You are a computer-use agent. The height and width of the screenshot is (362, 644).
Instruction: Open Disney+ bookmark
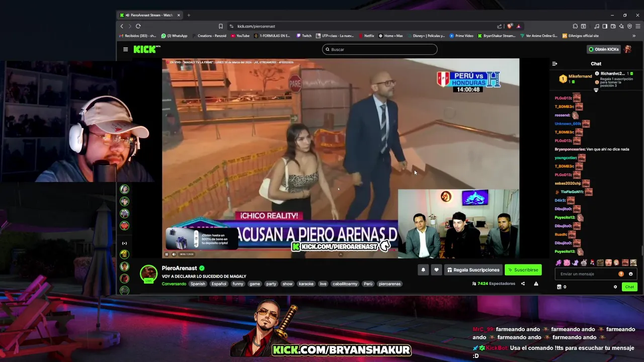426,36
